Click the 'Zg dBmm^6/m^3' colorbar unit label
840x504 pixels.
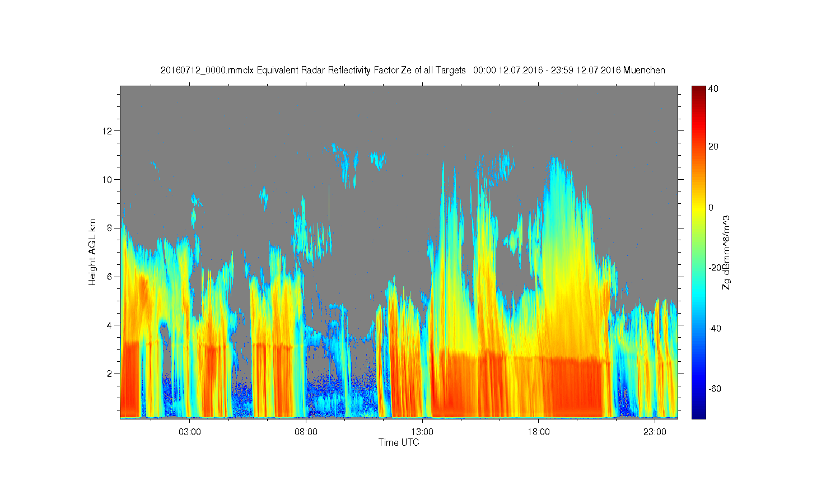point(726,252)
